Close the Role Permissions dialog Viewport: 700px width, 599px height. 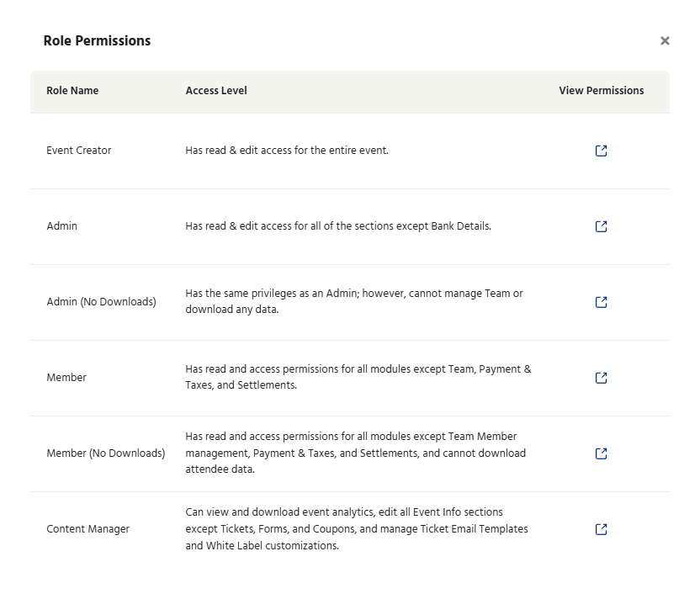[x=665, y=40]
